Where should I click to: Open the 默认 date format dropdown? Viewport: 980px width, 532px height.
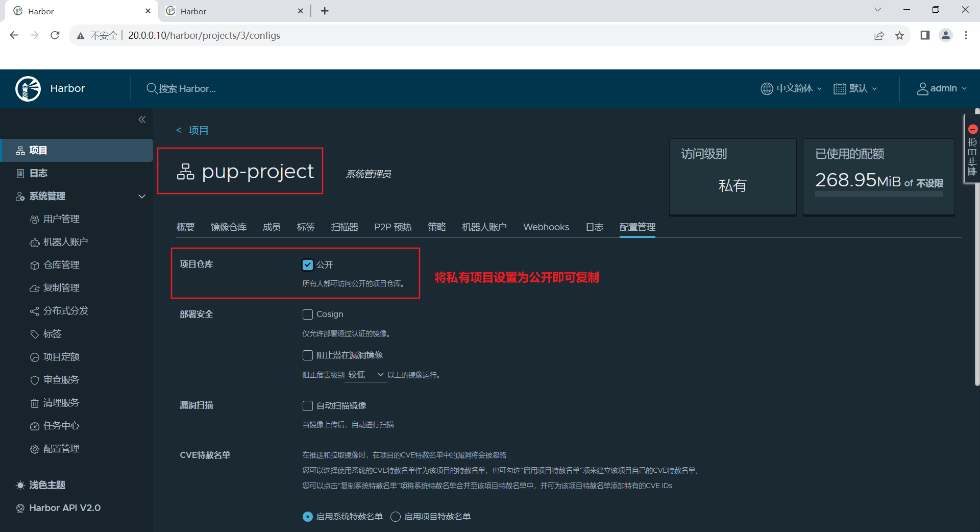pos(855,88)
